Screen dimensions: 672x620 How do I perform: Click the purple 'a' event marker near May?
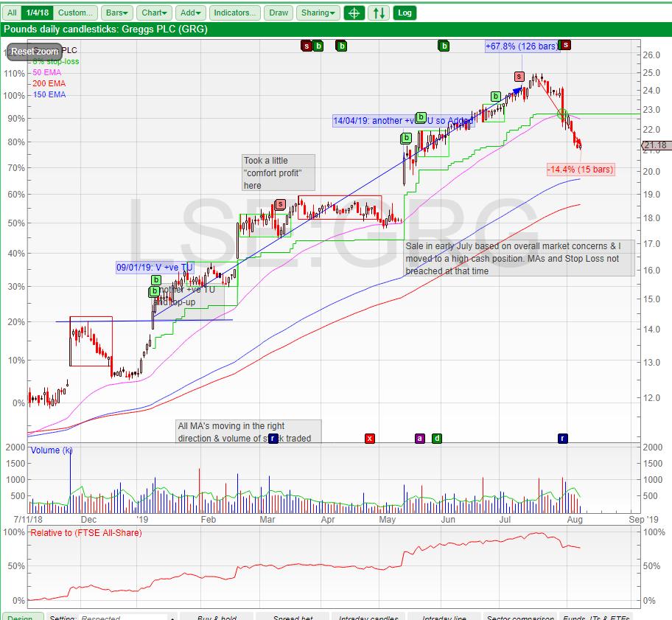click(420, 438)
